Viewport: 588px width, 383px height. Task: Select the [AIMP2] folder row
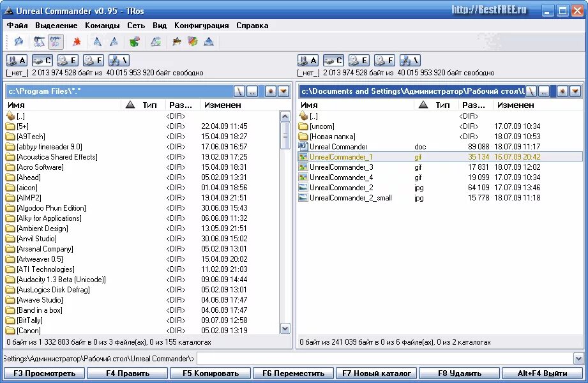[142, 198]
